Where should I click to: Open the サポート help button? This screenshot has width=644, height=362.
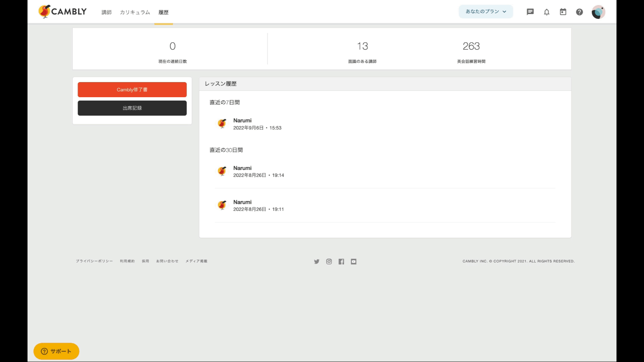pyautogui.click(x=56, y=351)
